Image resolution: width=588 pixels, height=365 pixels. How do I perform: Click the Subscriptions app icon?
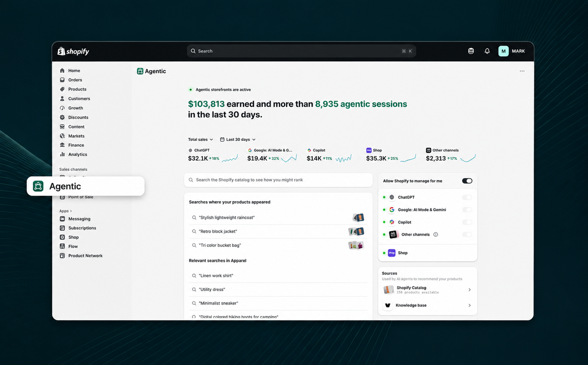(62, 228)
